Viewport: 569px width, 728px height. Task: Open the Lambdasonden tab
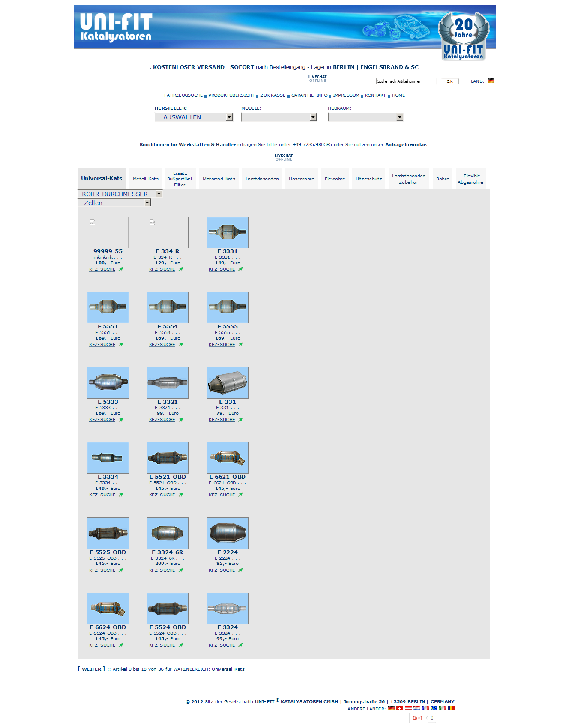pos(262,179)
